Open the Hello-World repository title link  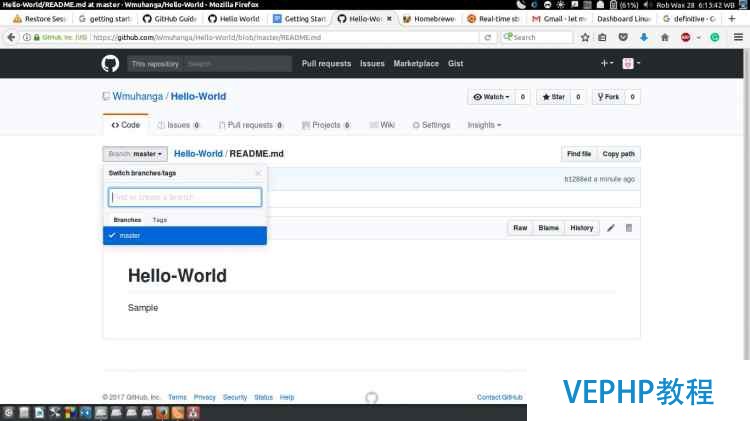tap(198, 96)
